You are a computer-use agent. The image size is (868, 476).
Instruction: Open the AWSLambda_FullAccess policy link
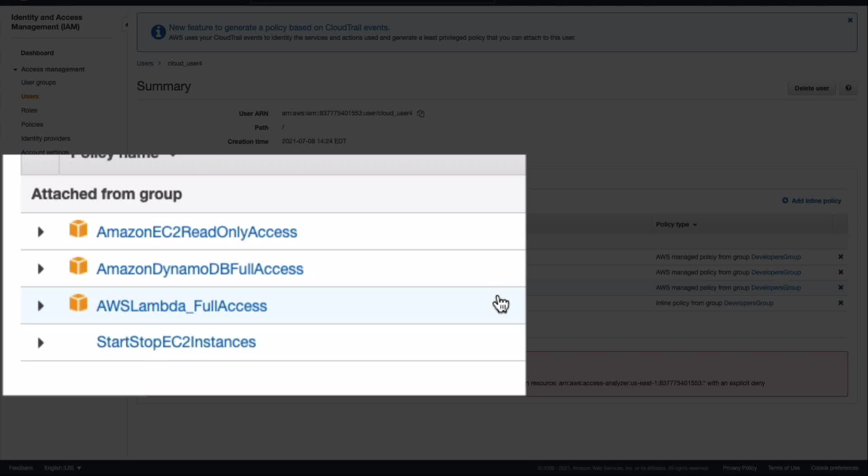click(x=182, y=306)
